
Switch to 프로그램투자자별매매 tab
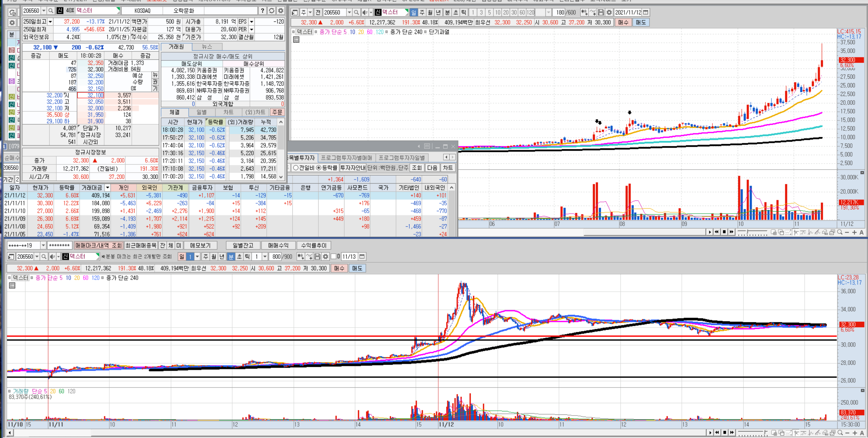(347, 158)
